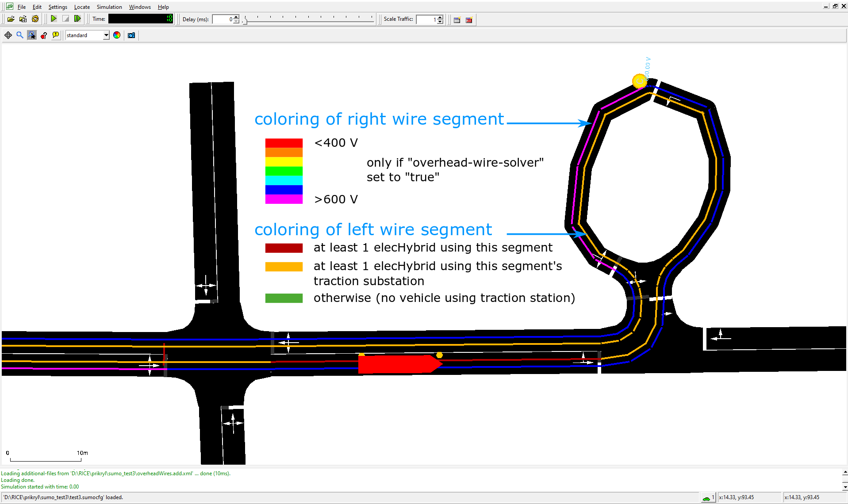Open the color wheel view settings

coord(117,35)
